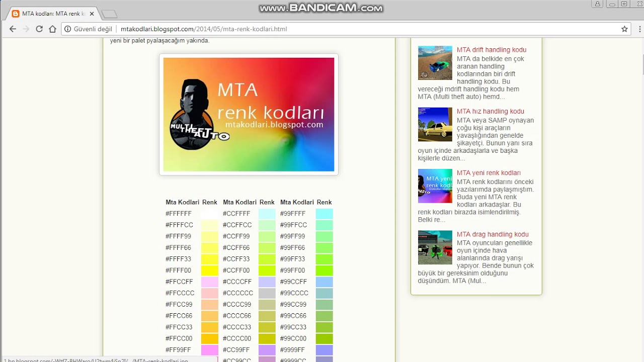Click the Chrome profile icon in the title bar

(x=598, y=4)
